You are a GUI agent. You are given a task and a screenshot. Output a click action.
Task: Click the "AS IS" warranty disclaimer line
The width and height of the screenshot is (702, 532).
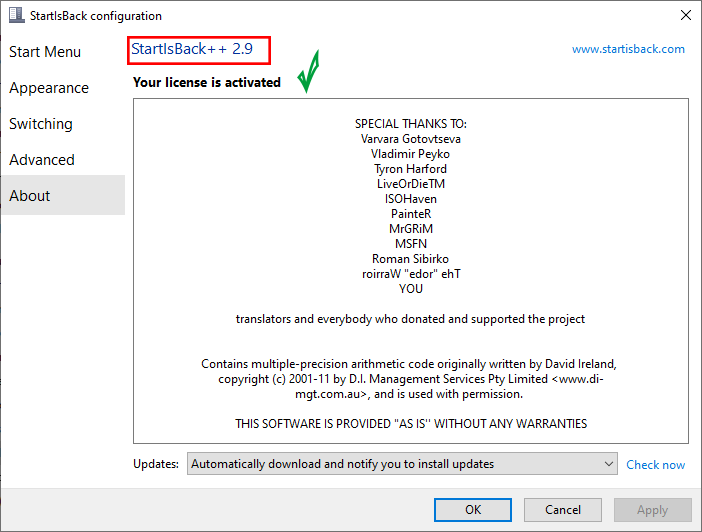point(411,424)
